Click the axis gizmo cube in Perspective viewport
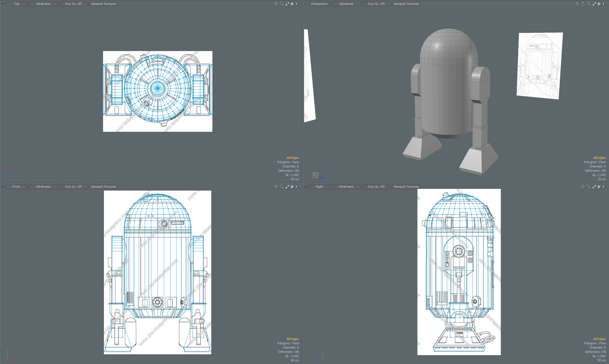This screenshot has height=364, width=609. (316, 175)
